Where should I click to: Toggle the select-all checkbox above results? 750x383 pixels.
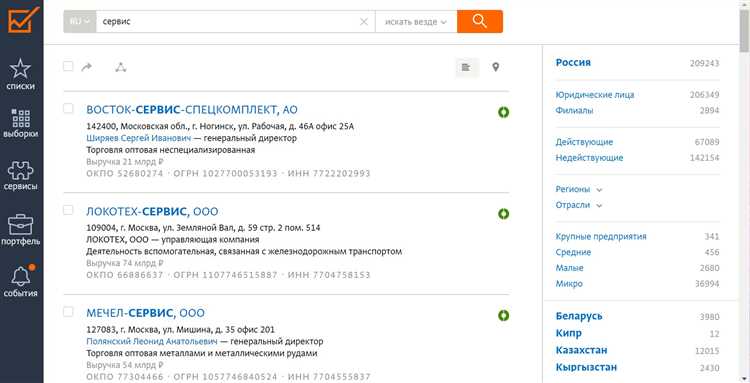68,66
